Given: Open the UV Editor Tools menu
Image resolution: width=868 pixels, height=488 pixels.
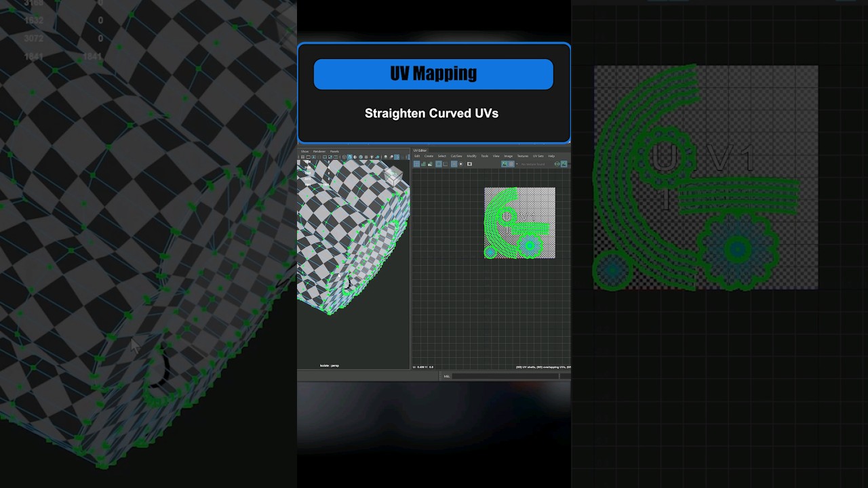Looking at the screenshot, I should tap(485, 156).
